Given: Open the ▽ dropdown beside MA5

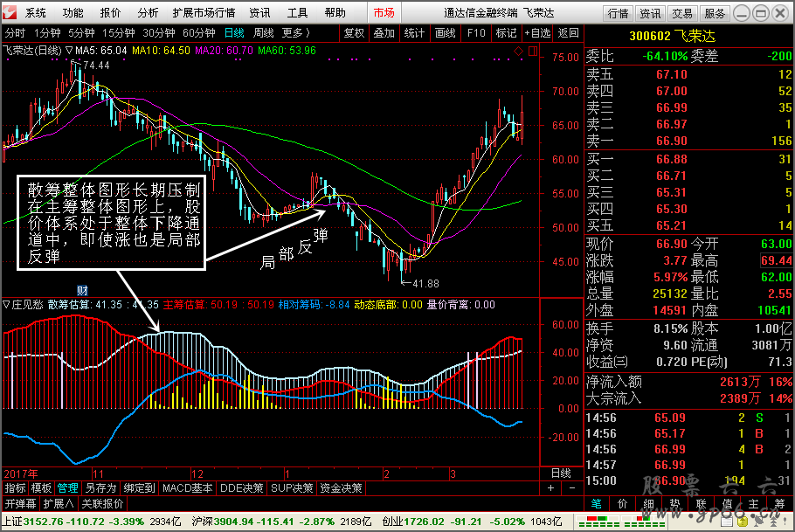Looking at the screenshot, I should pyautogui.click(x=69, y=51).
